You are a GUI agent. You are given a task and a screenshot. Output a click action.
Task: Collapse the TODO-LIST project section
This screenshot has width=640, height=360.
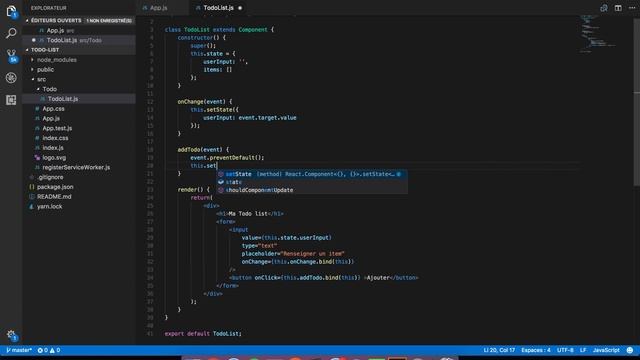click(x=27, y=50)
